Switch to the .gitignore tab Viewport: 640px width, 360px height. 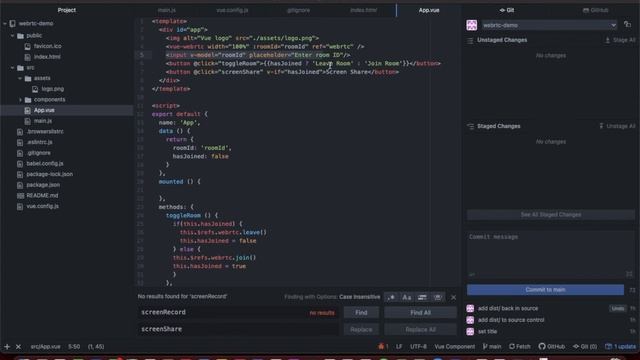298,10
